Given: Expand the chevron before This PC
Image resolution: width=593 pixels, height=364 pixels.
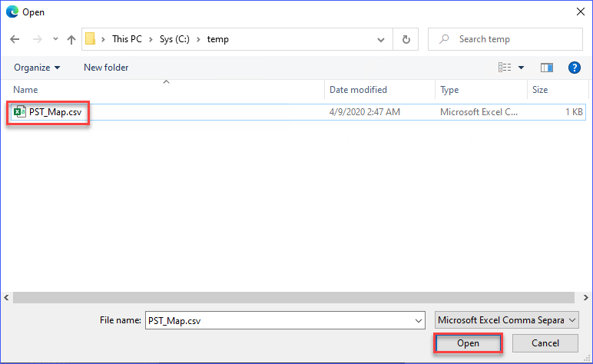Looking at the screenshot, I should click(x=103, y=39).
